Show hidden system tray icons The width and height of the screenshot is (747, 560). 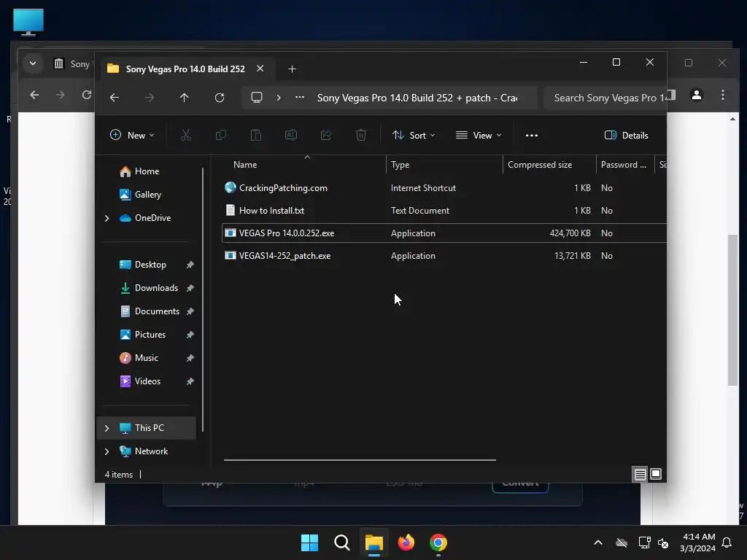598,542
